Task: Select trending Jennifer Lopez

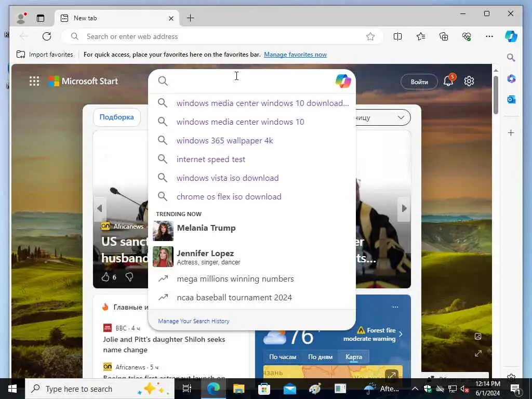Action: point(252,257)
